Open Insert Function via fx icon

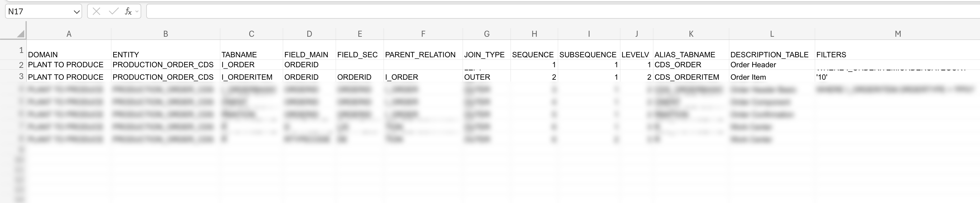128,12
